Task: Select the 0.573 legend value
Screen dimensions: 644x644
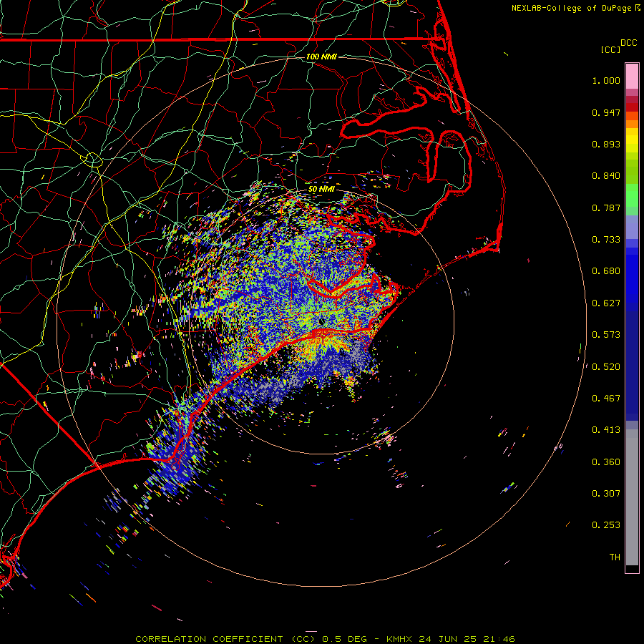Action: [606, 335]
